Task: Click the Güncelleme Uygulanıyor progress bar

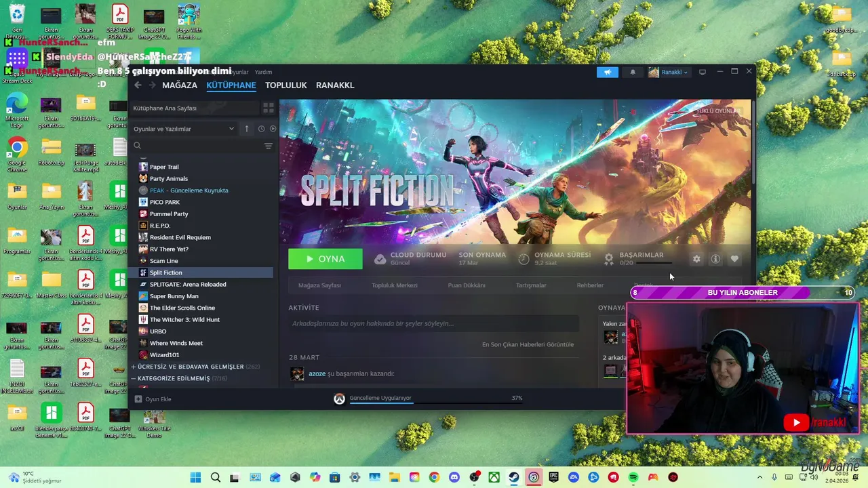Action: coord(436,402)
